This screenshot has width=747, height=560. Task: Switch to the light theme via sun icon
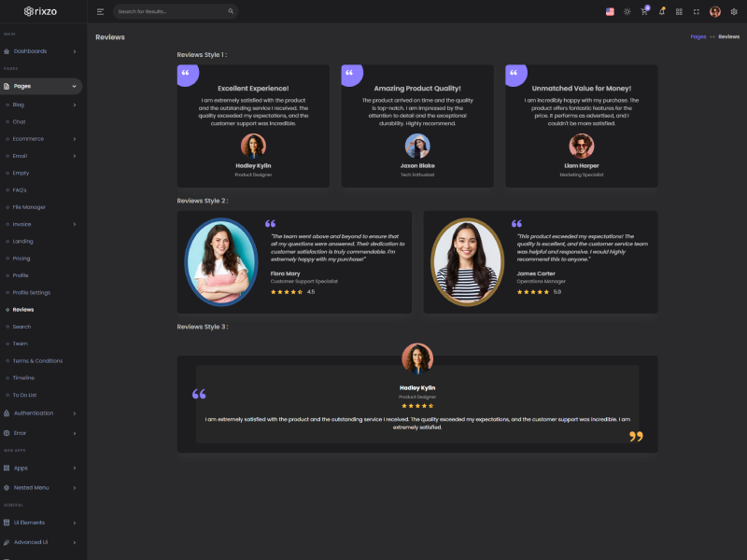click(627, 11)
